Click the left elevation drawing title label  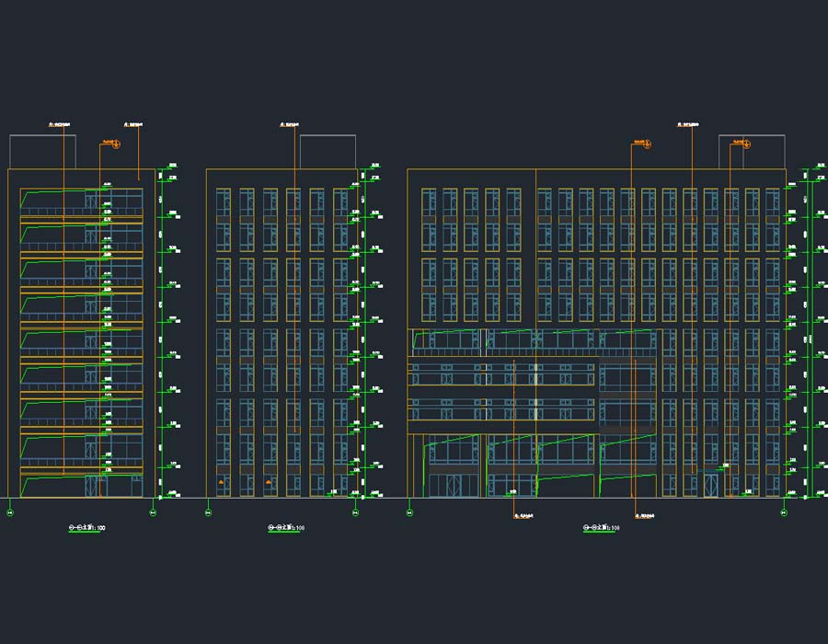87,528
